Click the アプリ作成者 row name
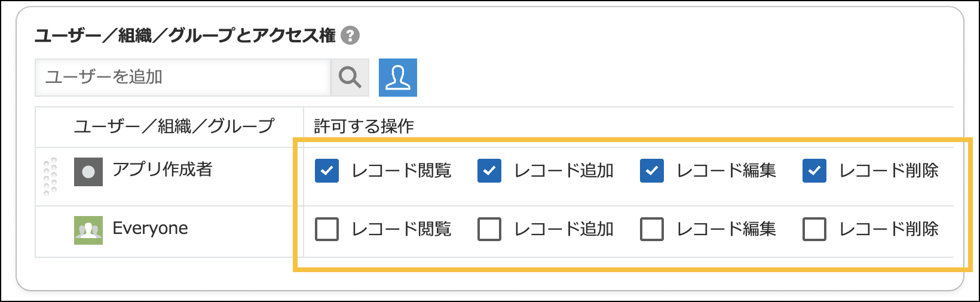 [163, 170]
